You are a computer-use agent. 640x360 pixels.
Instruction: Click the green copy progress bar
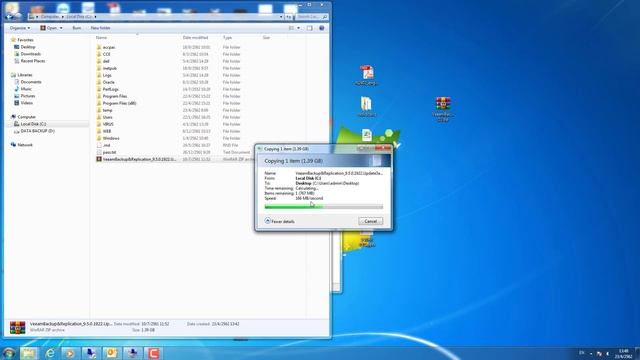coord(324,207)
